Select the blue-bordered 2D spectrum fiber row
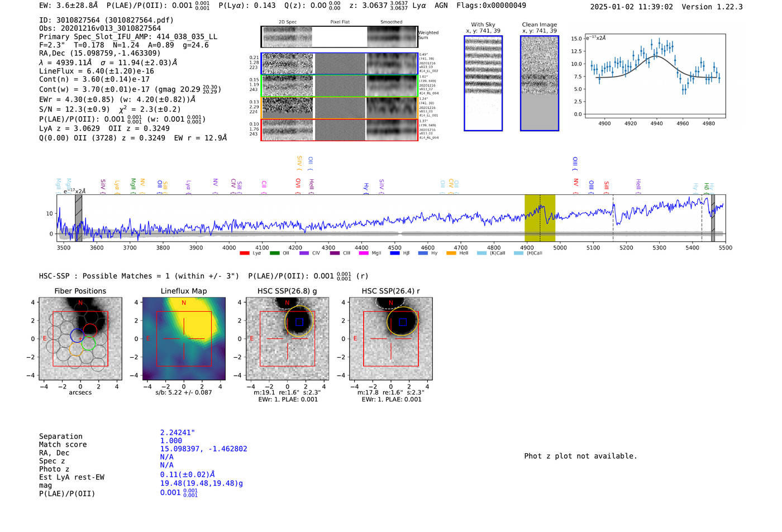This screenshot has width=782, height=532. [339, 64]
